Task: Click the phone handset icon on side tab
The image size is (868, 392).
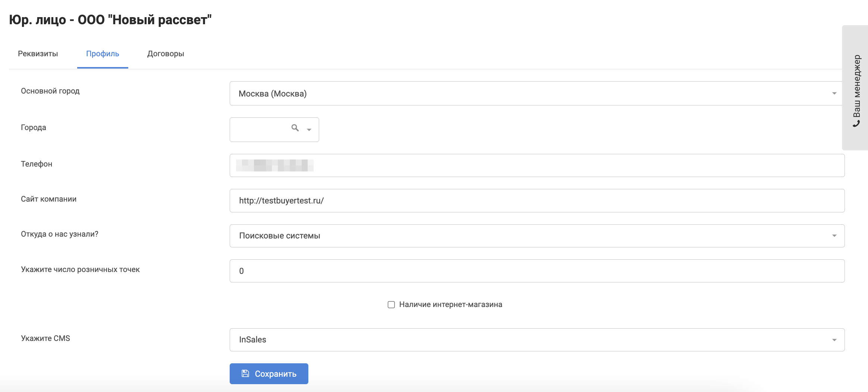Action: (856, 124)
